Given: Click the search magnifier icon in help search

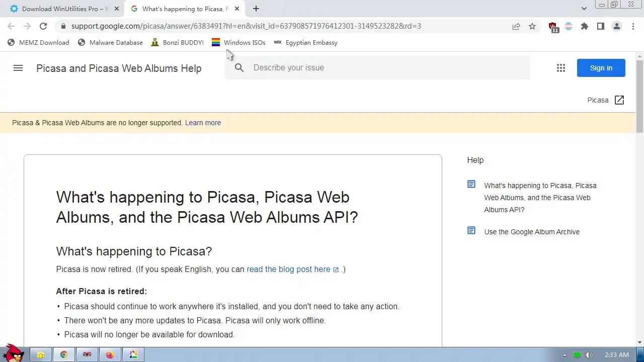Looking at the screenshot, I should (239, 68).
